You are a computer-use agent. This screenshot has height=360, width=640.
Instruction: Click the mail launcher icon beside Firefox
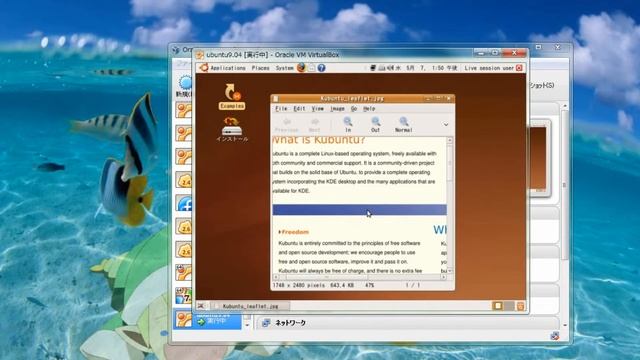[311, 68]
